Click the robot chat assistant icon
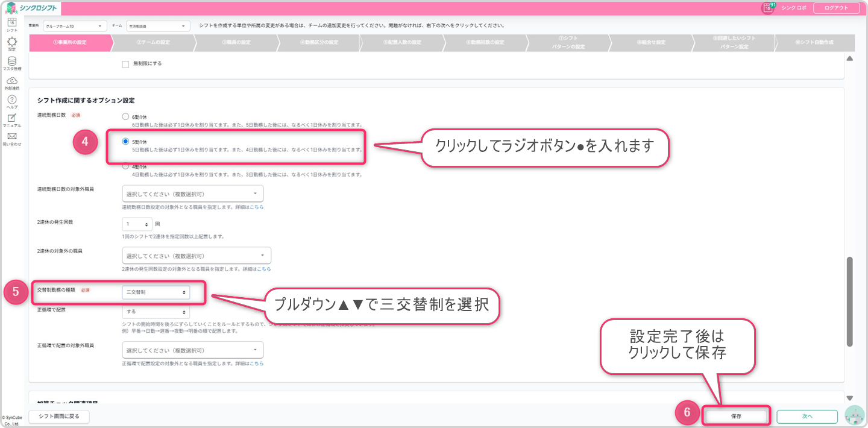Image resolution: width=868 pixels, height=428 pixels. 854,415
